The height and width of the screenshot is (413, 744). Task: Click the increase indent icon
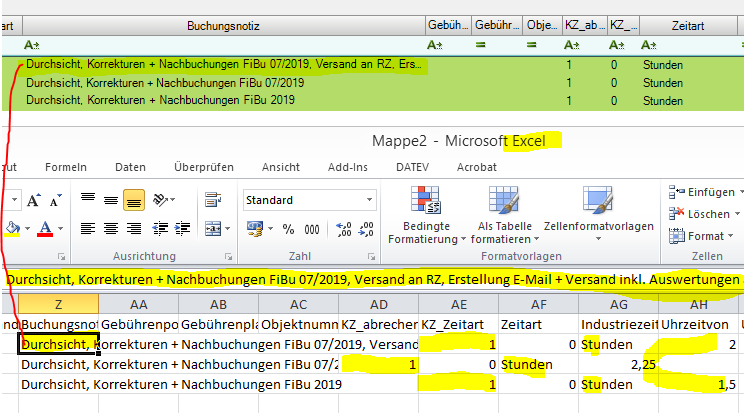[x=183, y=229]
